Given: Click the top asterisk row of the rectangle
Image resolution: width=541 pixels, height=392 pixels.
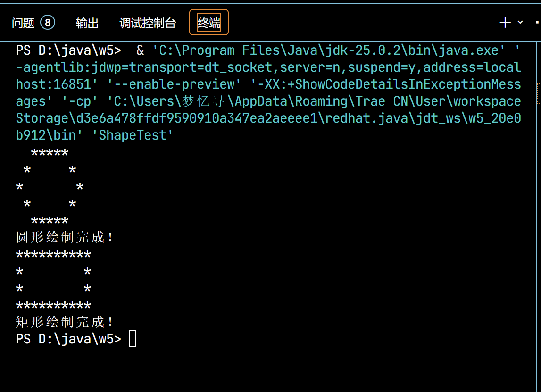Looking at the screenshot, I should [x=53, y=255].
